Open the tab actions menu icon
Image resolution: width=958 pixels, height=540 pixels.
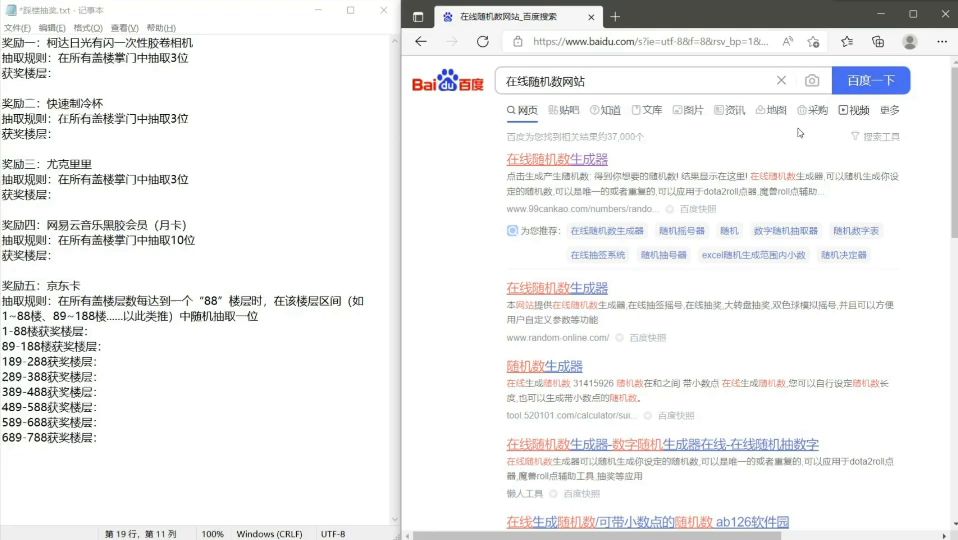[x=418, y=16]
